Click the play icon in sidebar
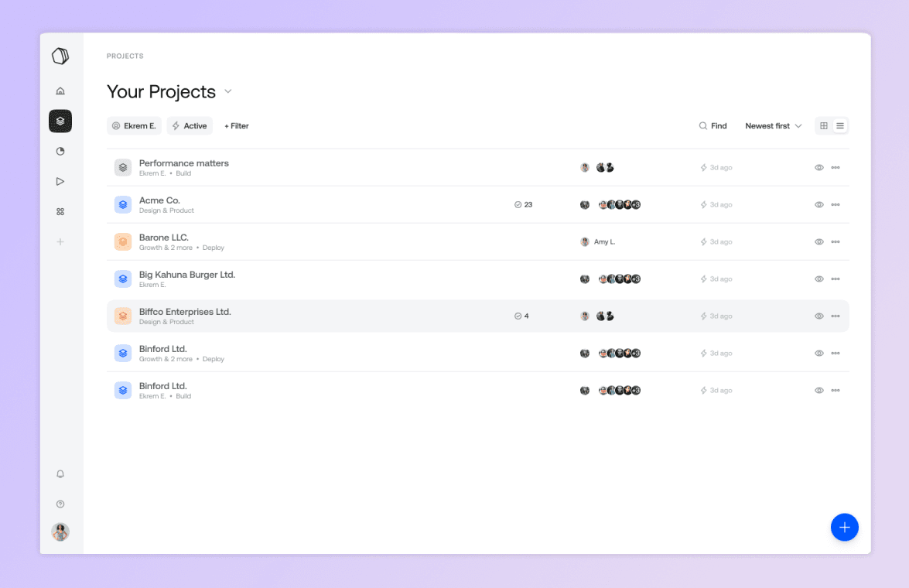Viewport: 909px width, 588px height. pos(60,181)
